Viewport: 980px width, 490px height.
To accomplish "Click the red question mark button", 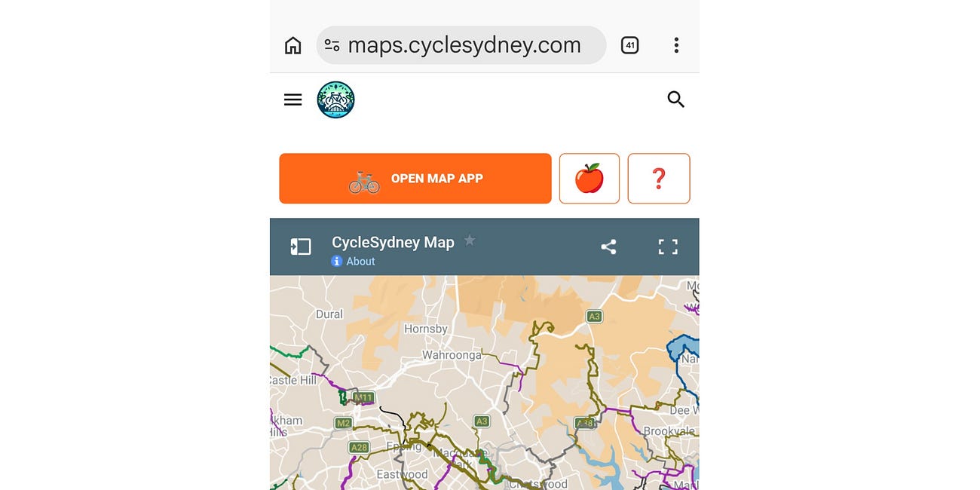I will (x=659, y=179).
